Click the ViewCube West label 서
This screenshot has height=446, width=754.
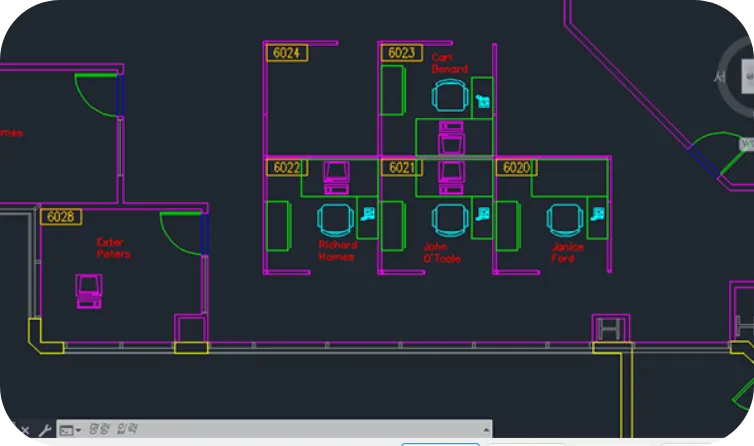[719, 76]
